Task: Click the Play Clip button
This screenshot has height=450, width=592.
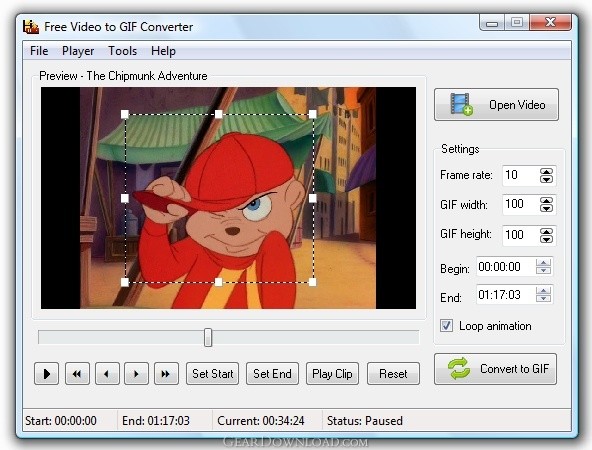Action: [332, 374]
